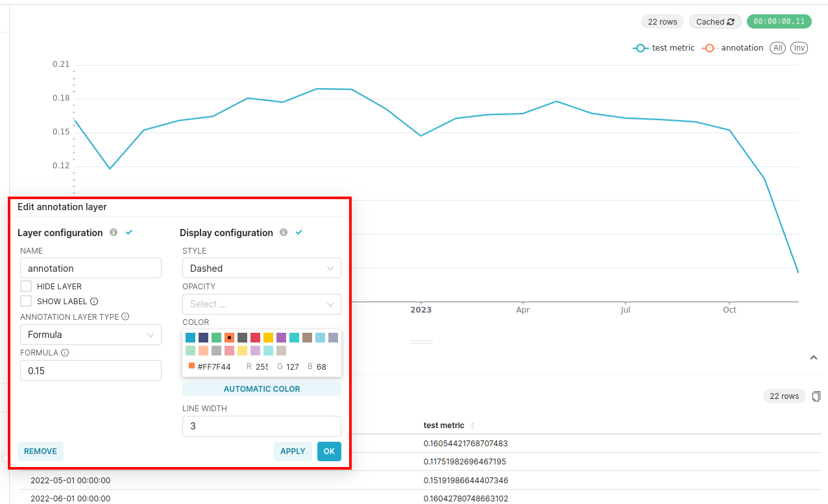Pick the pale yellow color swatch
828x504 pixels.
tap(242, 350)
